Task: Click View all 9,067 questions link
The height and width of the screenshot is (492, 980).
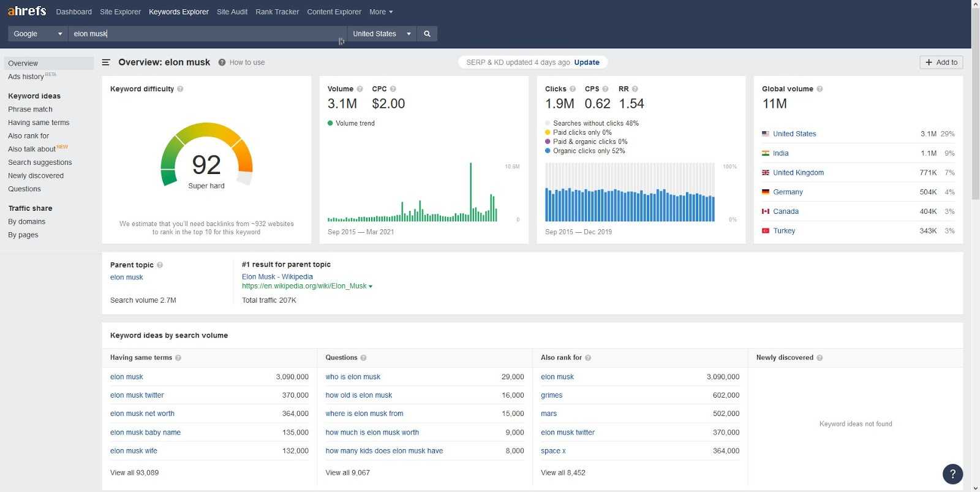Action: 347,473
